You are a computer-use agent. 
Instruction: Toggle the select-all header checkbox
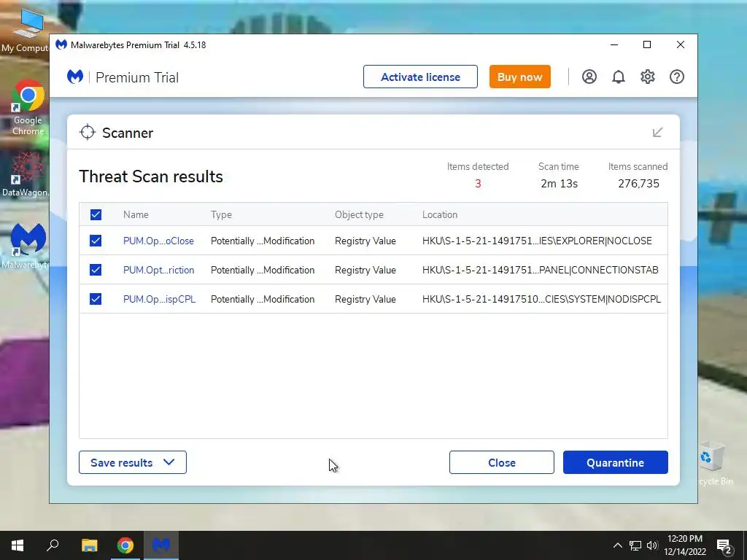coord(96,215)
